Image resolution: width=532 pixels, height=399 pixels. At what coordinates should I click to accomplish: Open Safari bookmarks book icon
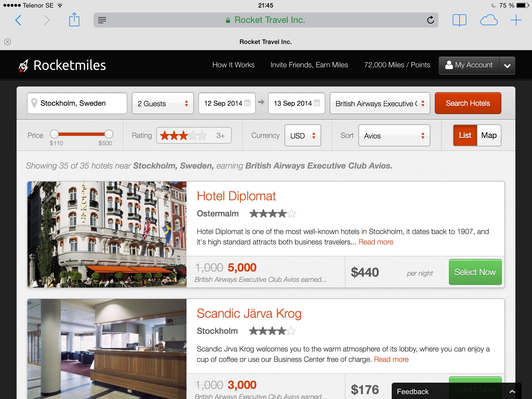459,20
